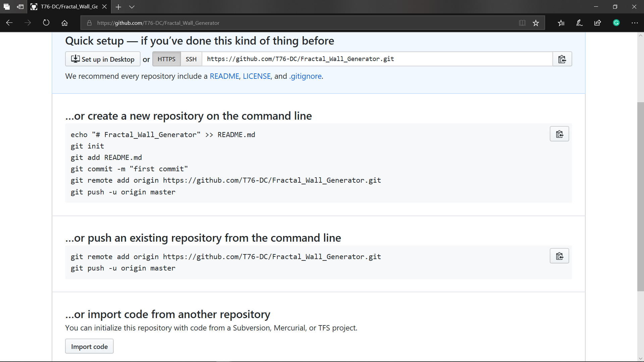Open the Share page icon

(597, 23)
